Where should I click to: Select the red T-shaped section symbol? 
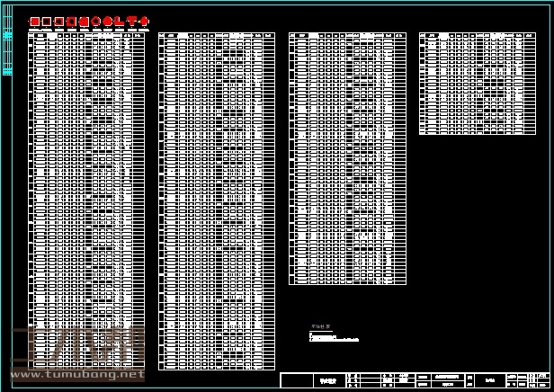click(x=131, y=22)
